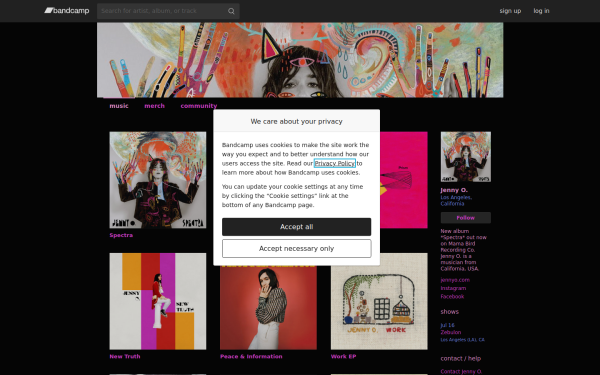This screenshot has height=375, width=600.
Task: Click the Accept all button
Action: (297, 227)
